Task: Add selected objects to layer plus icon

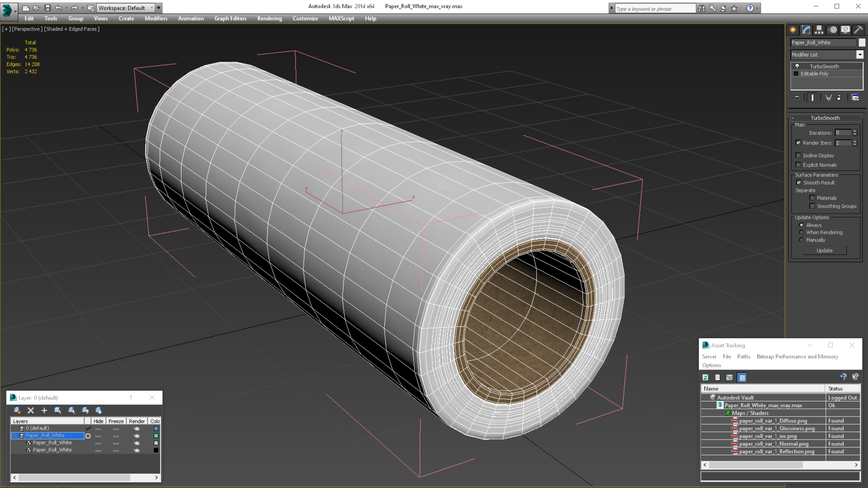Action: (44, 410)
